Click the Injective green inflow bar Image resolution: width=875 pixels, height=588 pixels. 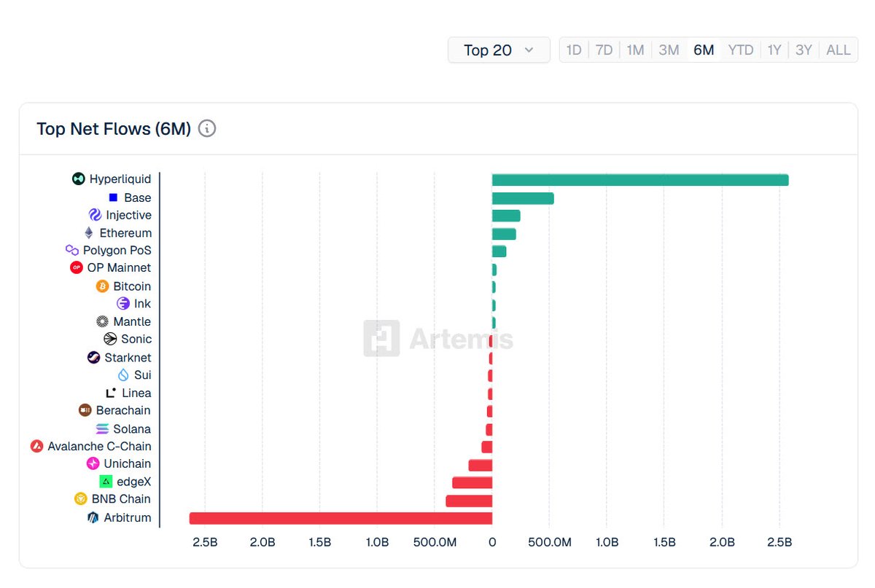[506, 216]
